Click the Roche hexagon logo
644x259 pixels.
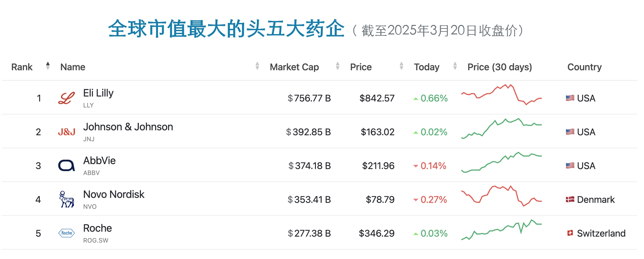[67, 233]
